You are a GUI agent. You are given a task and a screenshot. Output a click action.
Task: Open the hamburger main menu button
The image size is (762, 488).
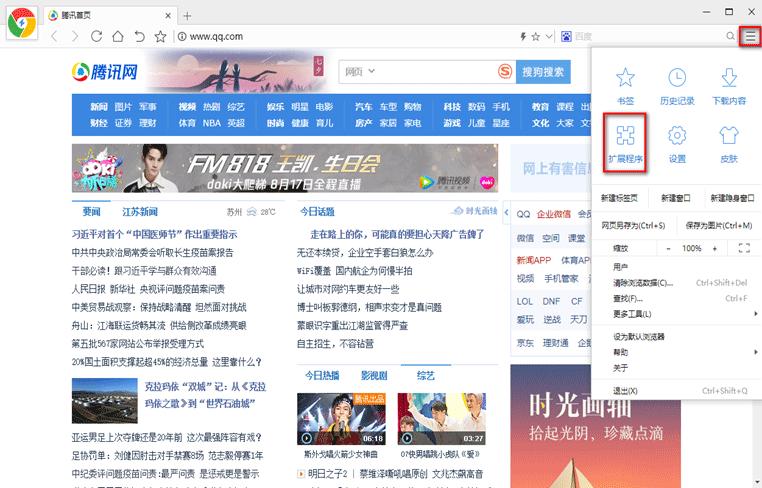(751, 36)
